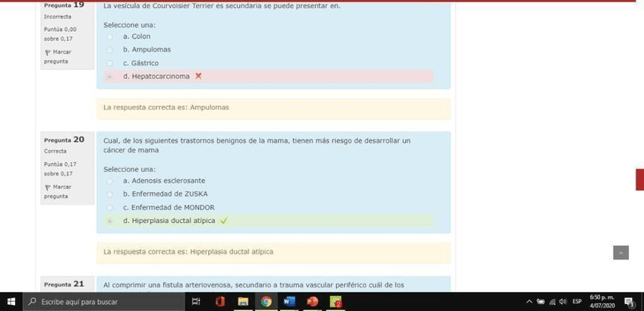Click text 'La respuesta correcta es: Ampulomas'

[x=166, y=108]
